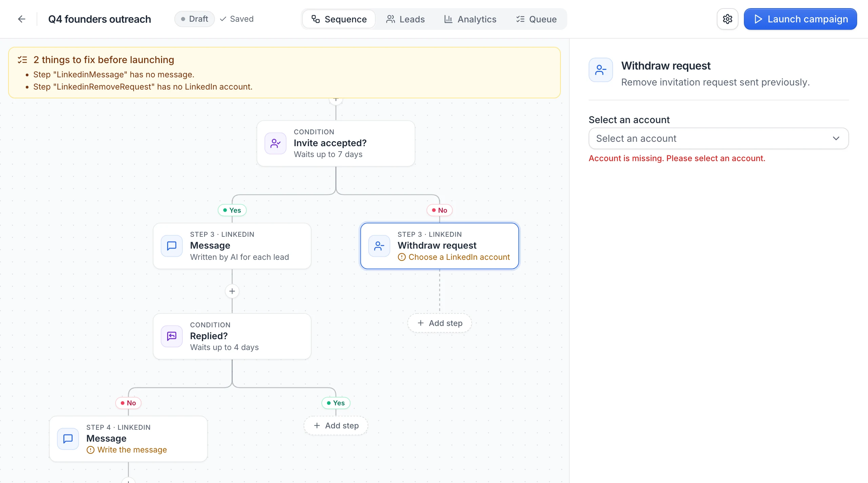Image resolution: width=868 pixels, height=483 pixels.
Task: Click the Replied condition reply icon
Action: pos(172,336)
